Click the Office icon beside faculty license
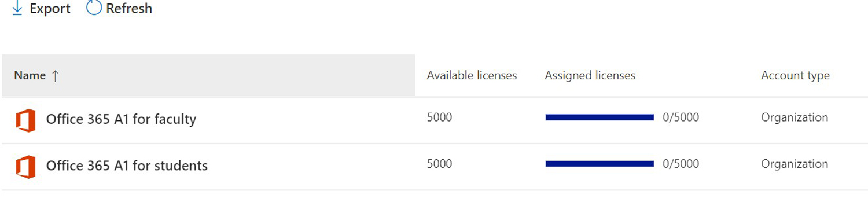 [25, 120]
